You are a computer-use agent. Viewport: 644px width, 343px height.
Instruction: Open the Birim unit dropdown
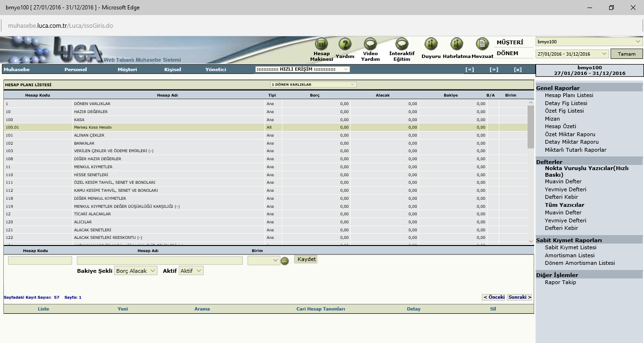click(x=264, y=260)
